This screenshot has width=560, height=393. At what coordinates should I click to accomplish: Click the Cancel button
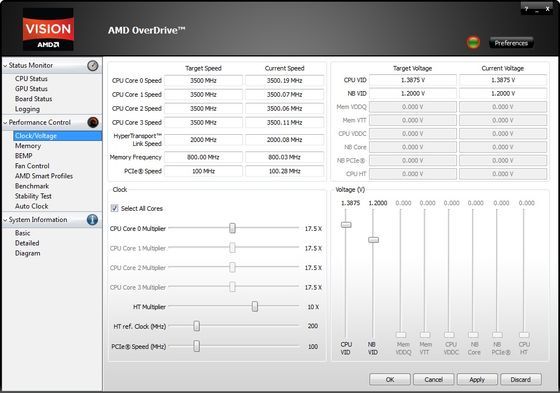[434, 379]
